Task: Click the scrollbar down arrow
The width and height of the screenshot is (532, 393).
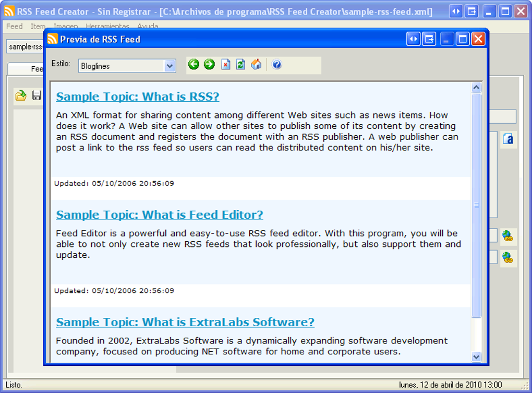Action: [476, 357]
